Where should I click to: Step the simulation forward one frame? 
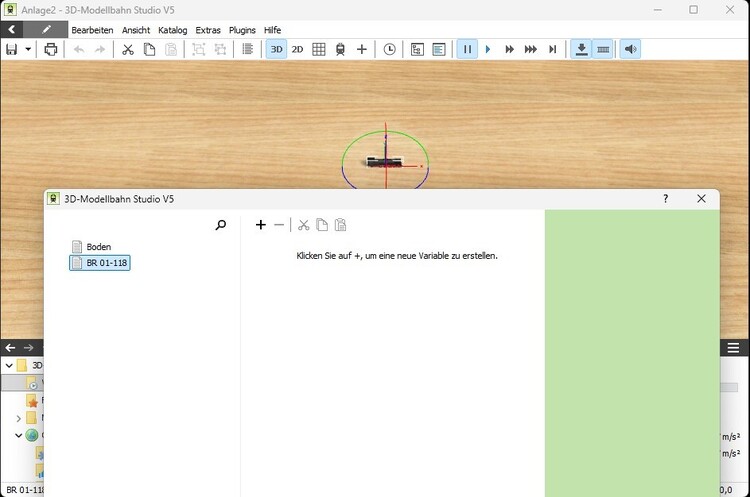point(552,49)
